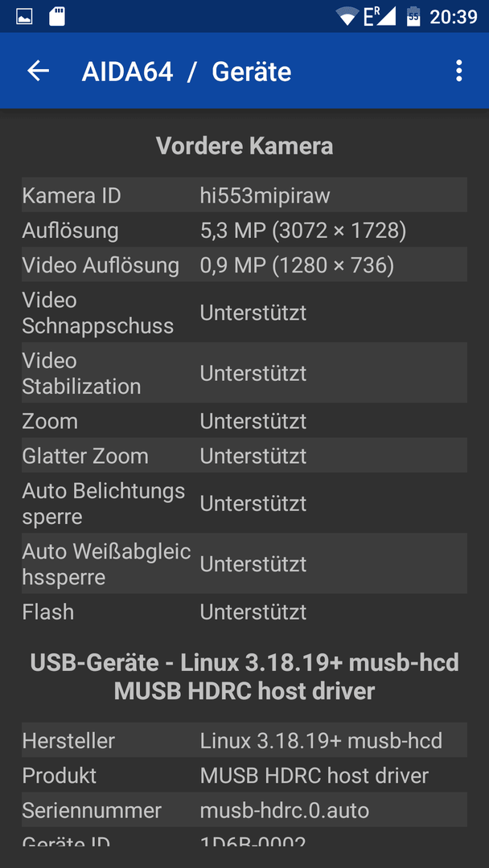Tap the Auto Belichtungssperre row
The image size is (489, 868).
coord(244,503)
